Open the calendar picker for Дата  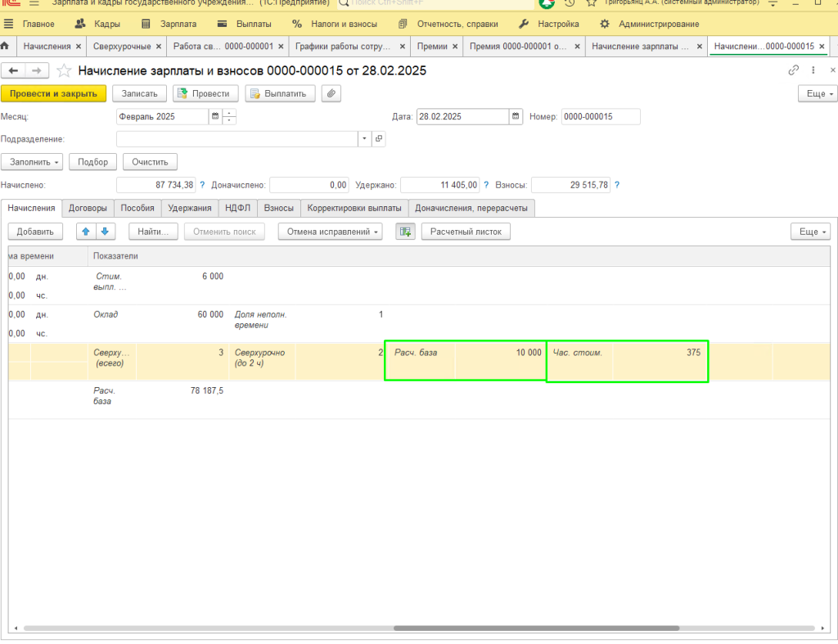516,116
